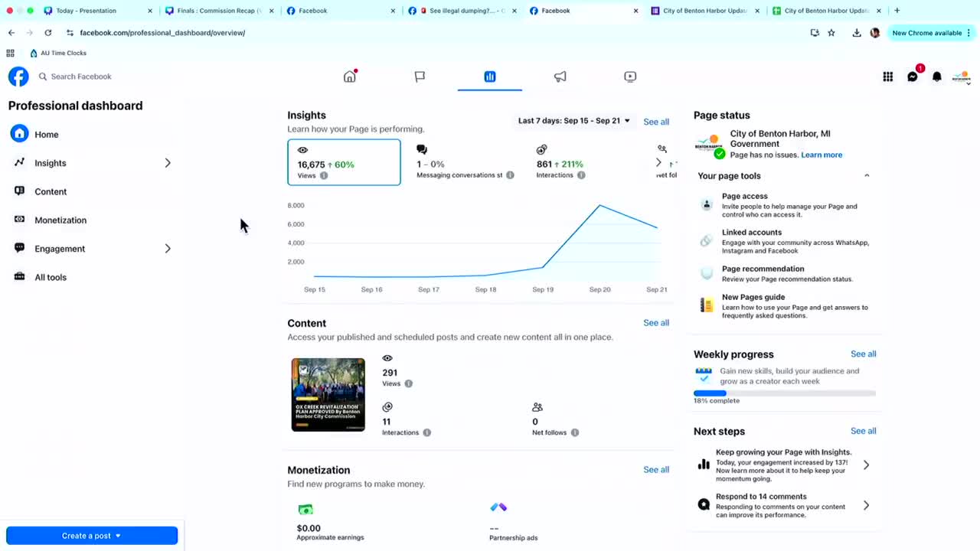Open the account profile picture menu
The width and height of the screenshot is (980, 551).
pyautogui.click(x=962, y=77)
